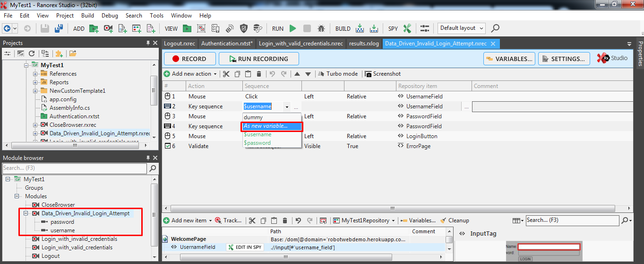Open the main toolbar settings sliders icon
Image resolution: width=644 pixels, height=264 pixels.
coord(425,28)
